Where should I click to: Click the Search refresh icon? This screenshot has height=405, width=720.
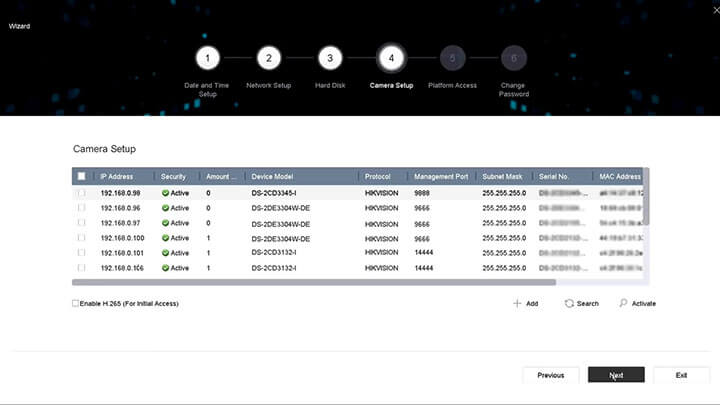tap(569, 303)
